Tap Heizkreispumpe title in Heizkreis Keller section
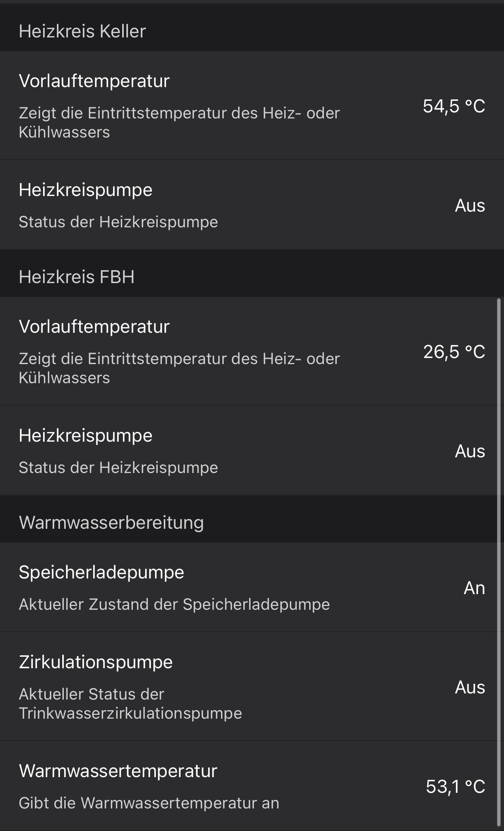The height and width of the screenshot is (831, 504). tap(86, 190)
